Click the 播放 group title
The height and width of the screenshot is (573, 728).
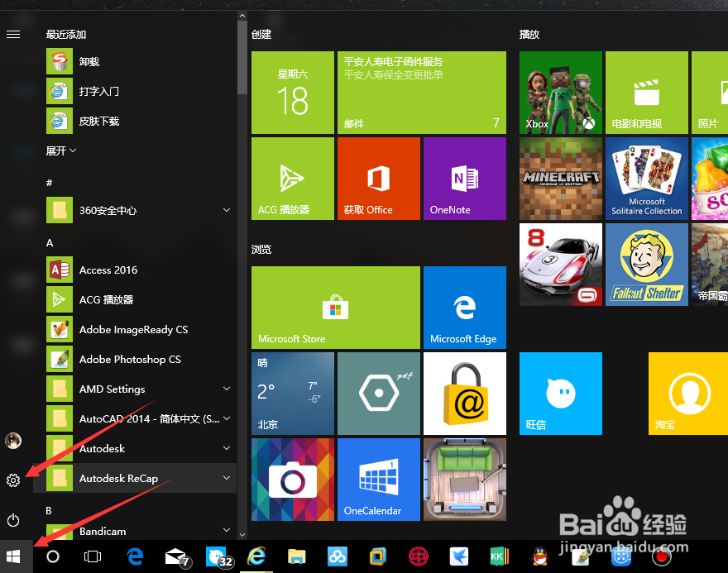pos(529,35)
